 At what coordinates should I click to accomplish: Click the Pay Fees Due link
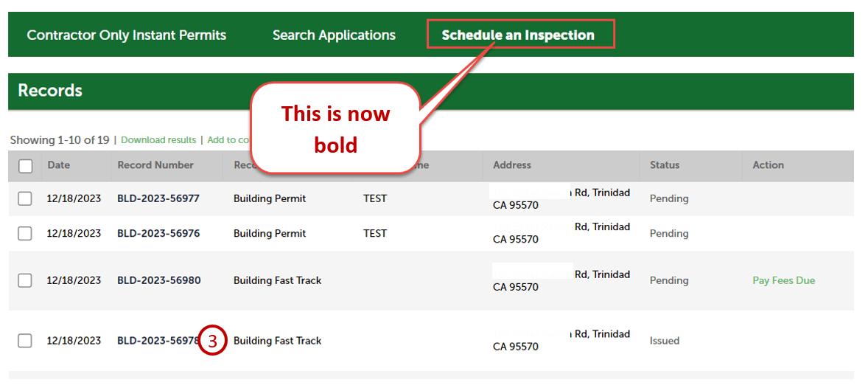[783, 280]
